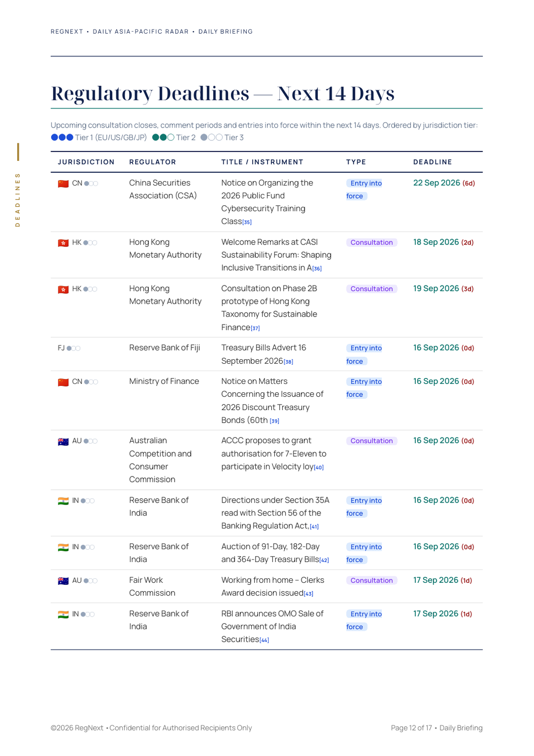Click the Auction of 91-Day, 182-Day title
The width and height of the screenshot is (534, 756).
pyautogui.click(x=275, y=553)
